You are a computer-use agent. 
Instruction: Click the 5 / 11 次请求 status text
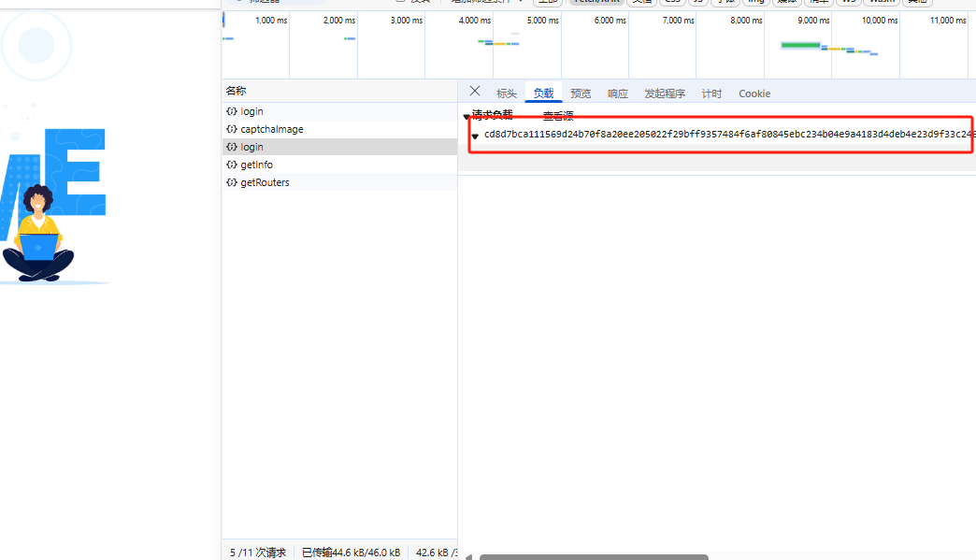coord(258,553)
